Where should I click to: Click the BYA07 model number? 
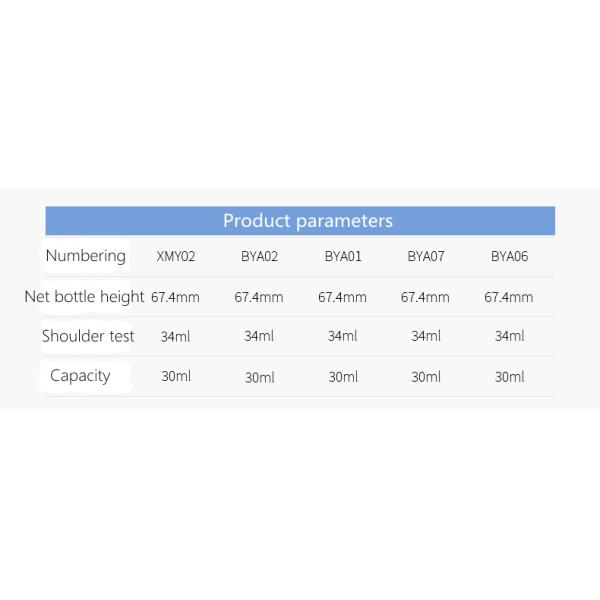pos(426,257)
